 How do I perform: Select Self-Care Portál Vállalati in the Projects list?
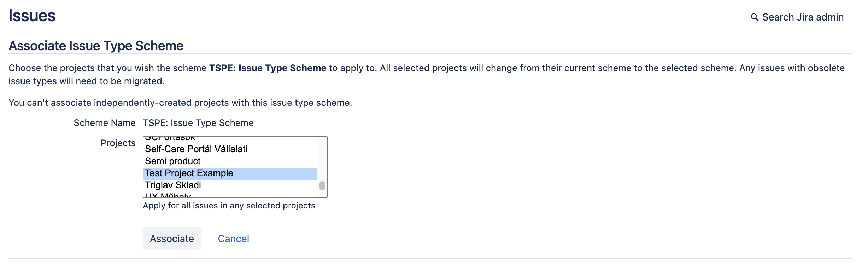[196, 149]
